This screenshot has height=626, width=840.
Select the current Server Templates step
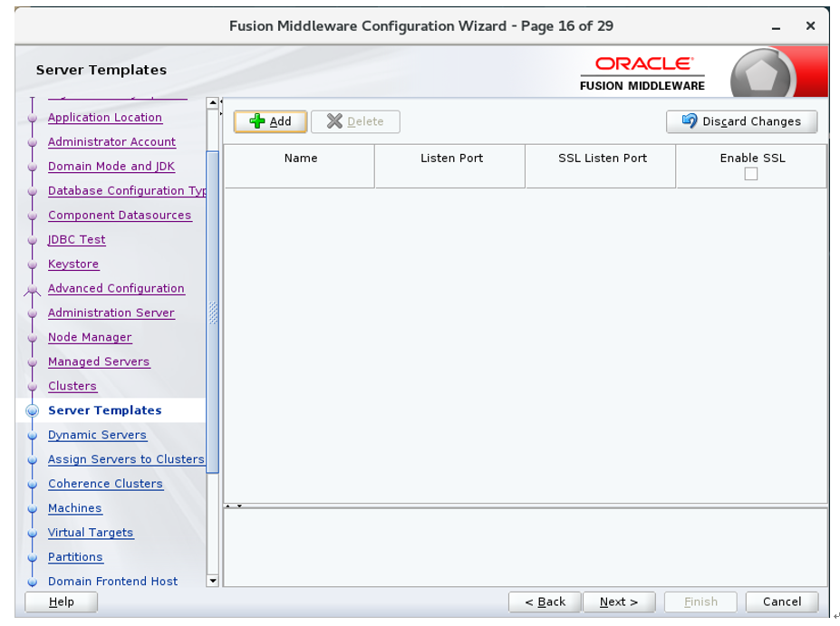point(105,410)
